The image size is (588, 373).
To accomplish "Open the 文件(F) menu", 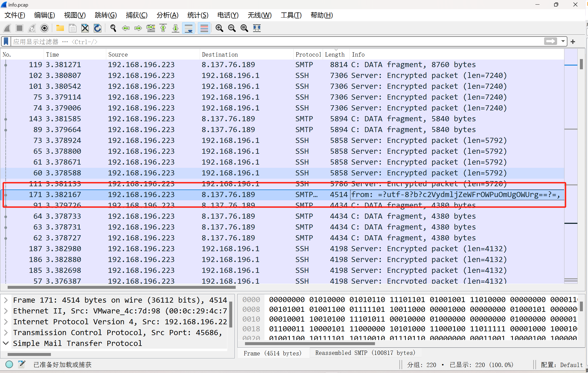I will 15,15.
